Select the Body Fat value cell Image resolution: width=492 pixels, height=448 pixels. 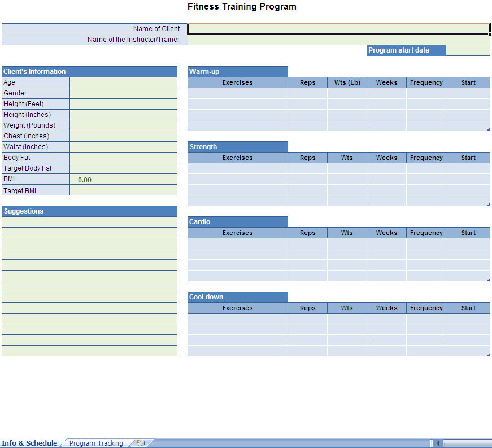(123, 158)
